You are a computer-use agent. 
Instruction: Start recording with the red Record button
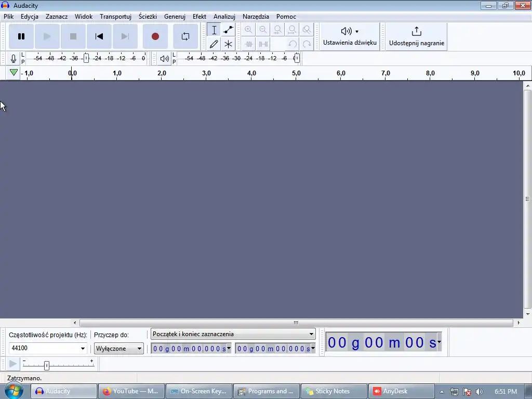[x=155, y=36]
